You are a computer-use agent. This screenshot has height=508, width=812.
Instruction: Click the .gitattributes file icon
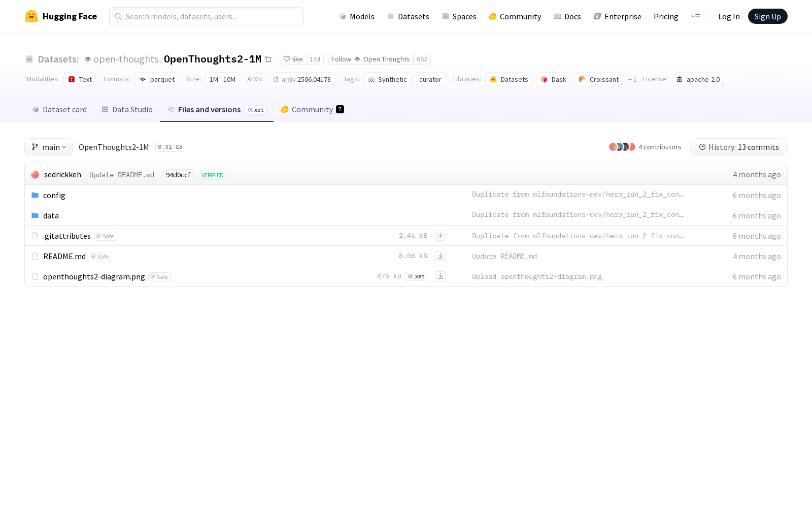[35, 236]
